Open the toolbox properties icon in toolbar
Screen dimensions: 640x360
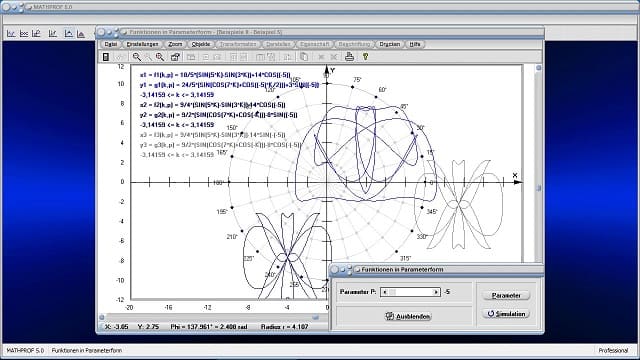[x=175, y=57]
